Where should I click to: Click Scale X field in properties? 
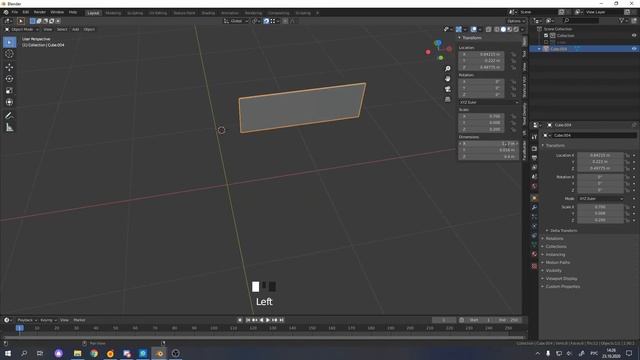[600, 207]
